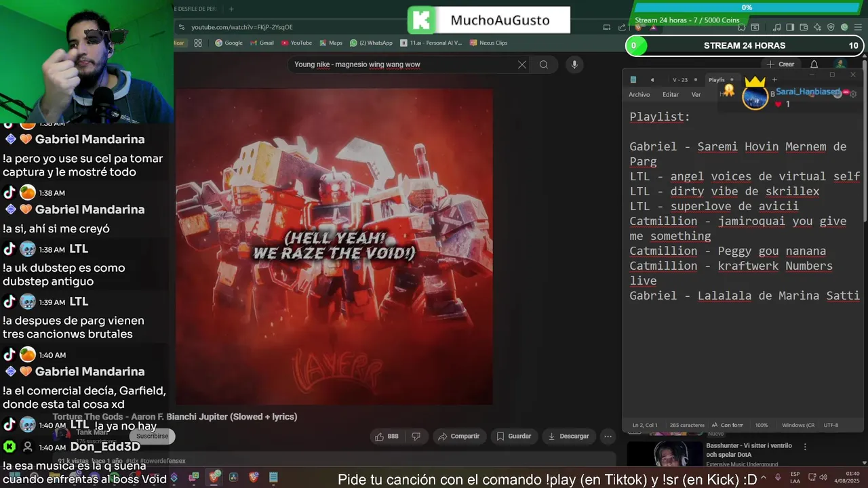
Task: Click the Torture The Gods video player
Action: click(x=334, y=246)
